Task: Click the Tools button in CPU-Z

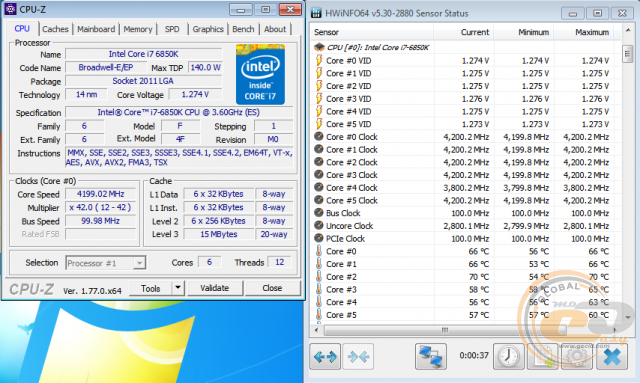Action: click(x=151, y=288)
